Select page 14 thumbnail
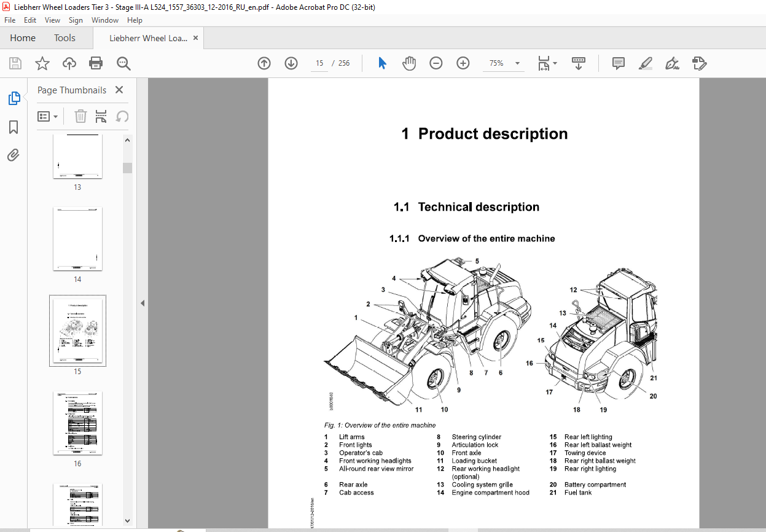Image resolution: width=766 pixels, height=532 pixels. (x=77, y=239)
